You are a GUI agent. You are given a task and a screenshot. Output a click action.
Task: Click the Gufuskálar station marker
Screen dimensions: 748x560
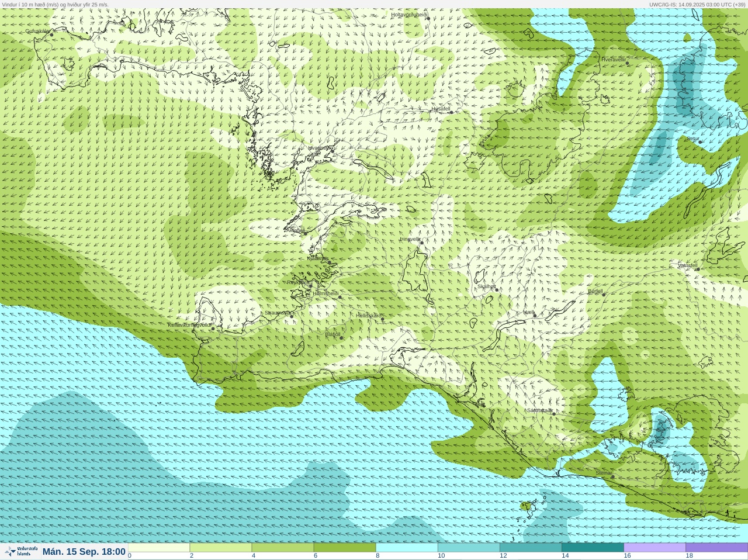[x=51, y=34]
